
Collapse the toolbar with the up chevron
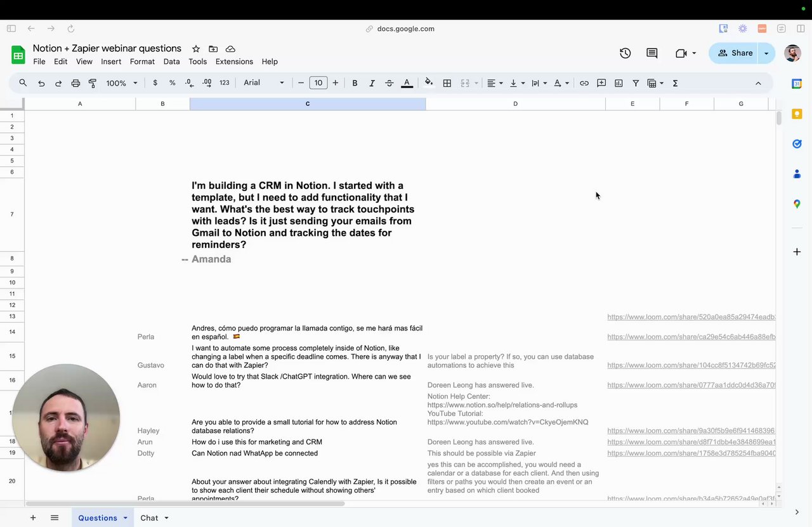(x=758, y=83)
